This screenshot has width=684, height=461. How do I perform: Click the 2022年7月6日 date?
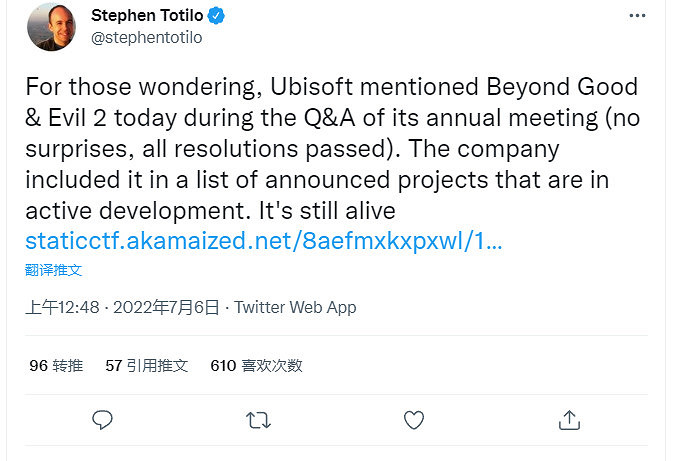165,307
